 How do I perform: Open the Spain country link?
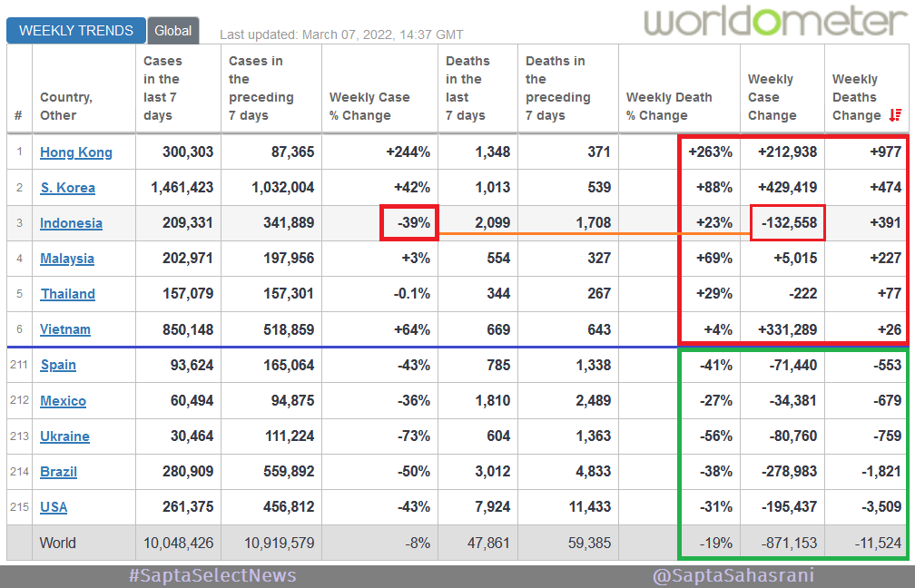pyautogui.click(x=57, y=364)
